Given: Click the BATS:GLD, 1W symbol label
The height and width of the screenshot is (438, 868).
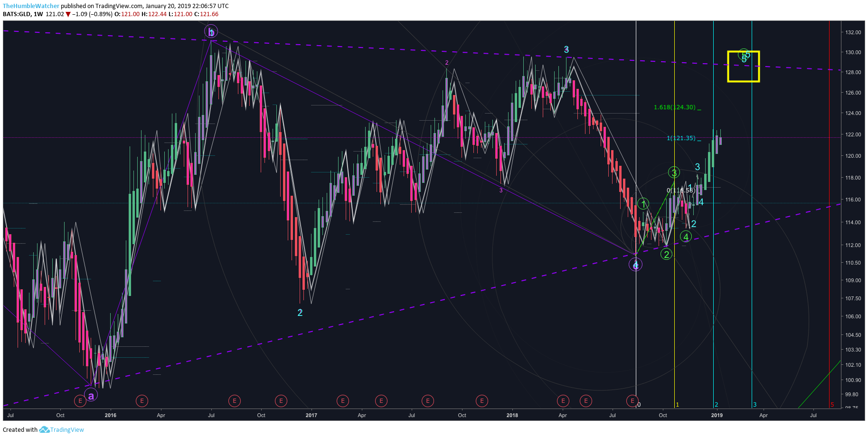Looking at the screenshot, I should tap(23, 14).
